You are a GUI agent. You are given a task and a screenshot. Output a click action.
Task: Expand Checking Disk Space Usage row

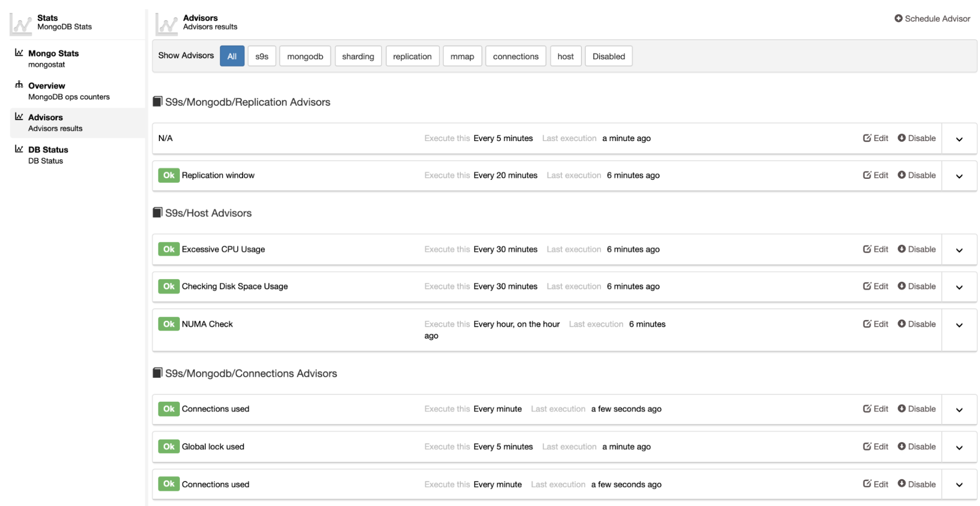coord(959,288)
